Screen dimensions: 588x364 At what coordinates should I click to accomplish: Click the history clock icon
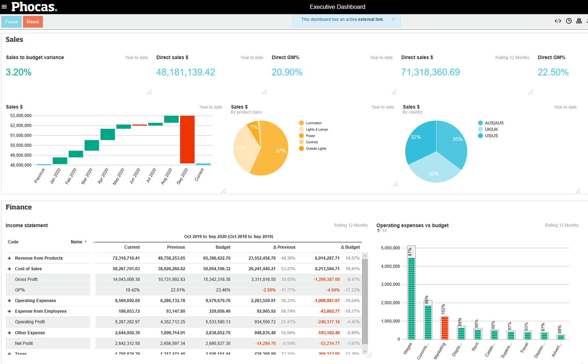pos(569,21)
